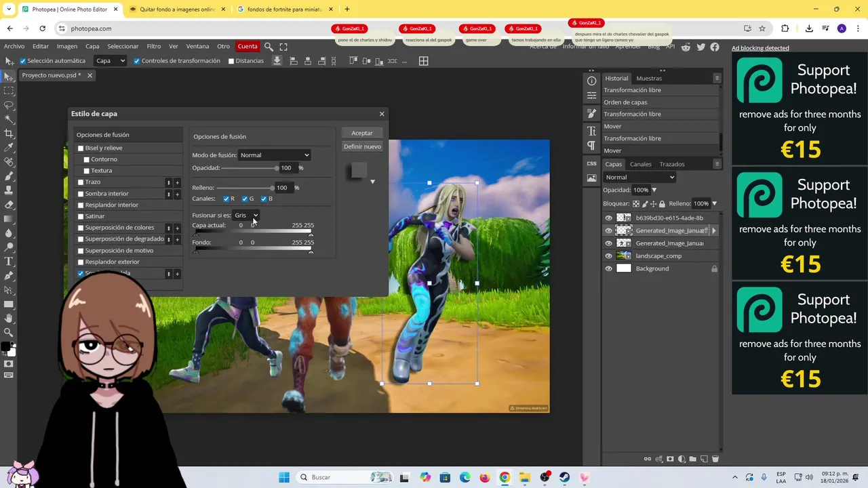Click the Opacidad slider in dialog
The height and width of the screenshot is (488, 868).
pos(250,168)
